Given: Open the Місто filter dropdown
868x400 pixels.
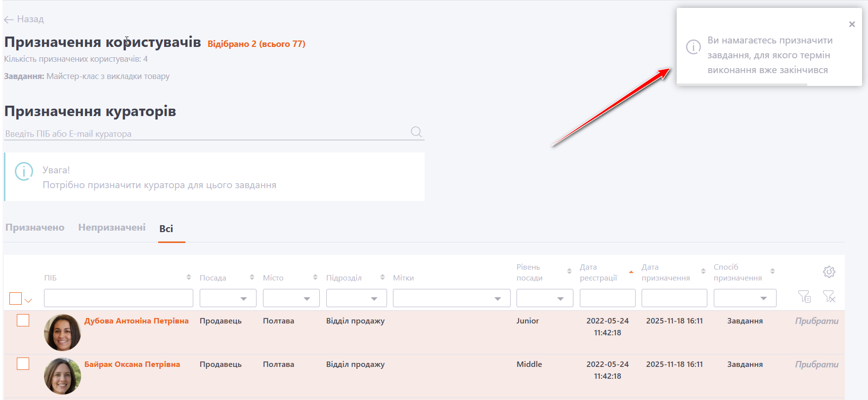Looking at the screenshot, I should pos(291,298).
